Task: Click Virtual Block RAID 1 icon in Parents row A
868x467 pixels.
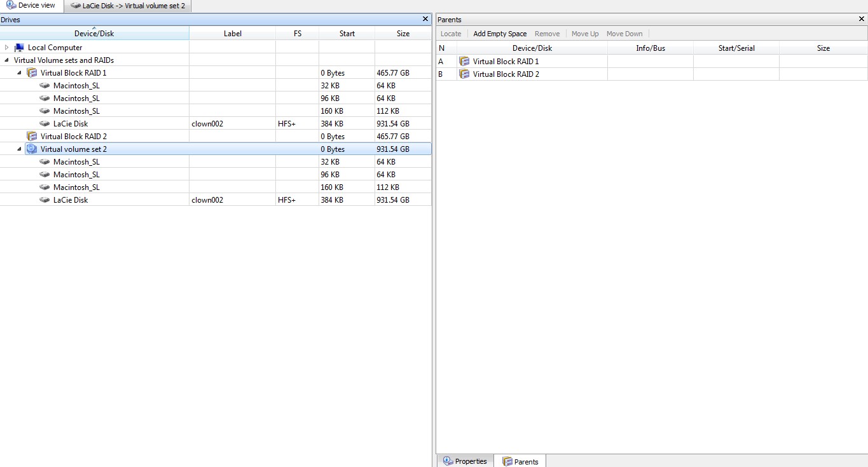Action: (464, 62)
